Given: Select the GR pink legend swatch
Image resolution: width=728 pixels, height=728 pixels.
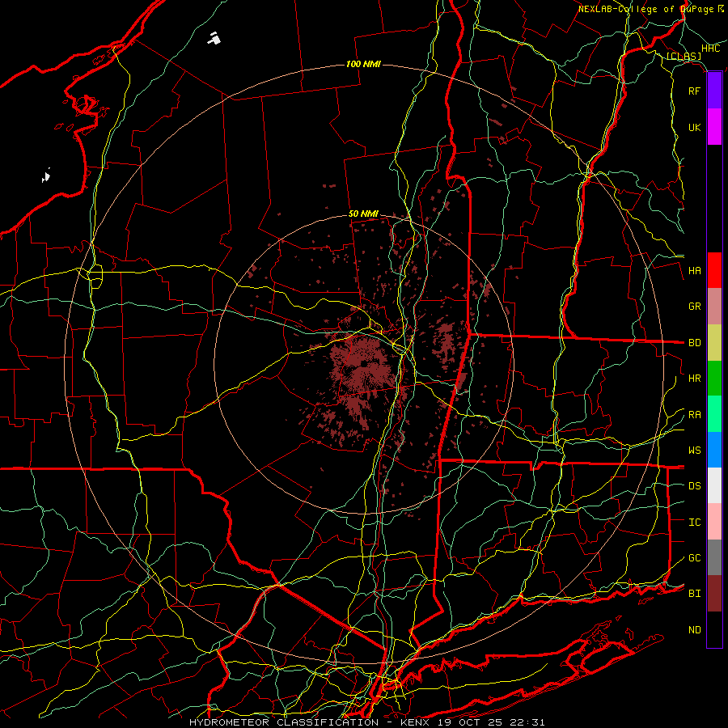Looking at the screenshot, I should point(714,307).
